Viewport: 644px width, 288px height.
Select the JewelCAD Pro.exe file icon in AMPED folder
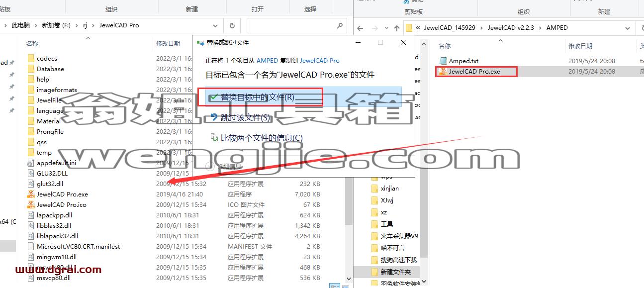pyautogui.click(x=443, y=71)
